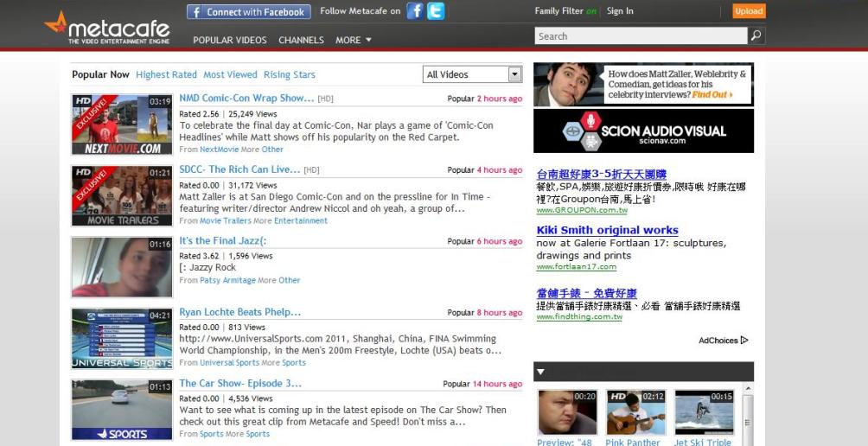Screen dimensions: 868x446
Task: Open the Universal Sports uploader link
Action: pyautogui.click(x=229, y=363)
